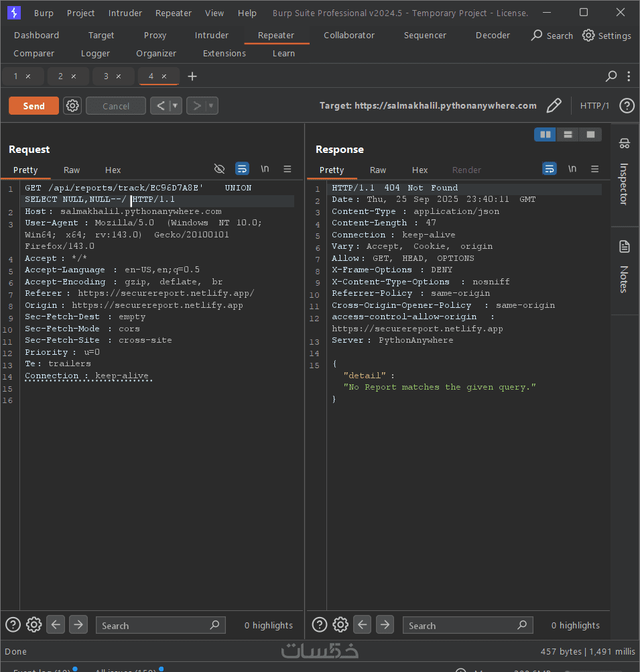Open request search help icon
Screen dimensions: 640x672
point(13,625)
